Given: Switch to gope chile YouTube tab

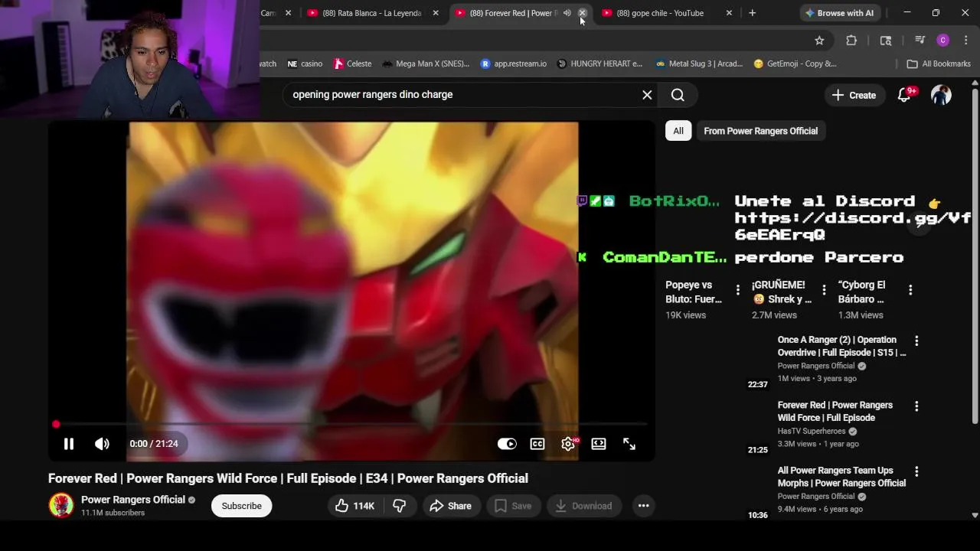Looking at the screenshot, I should point(658,13).
